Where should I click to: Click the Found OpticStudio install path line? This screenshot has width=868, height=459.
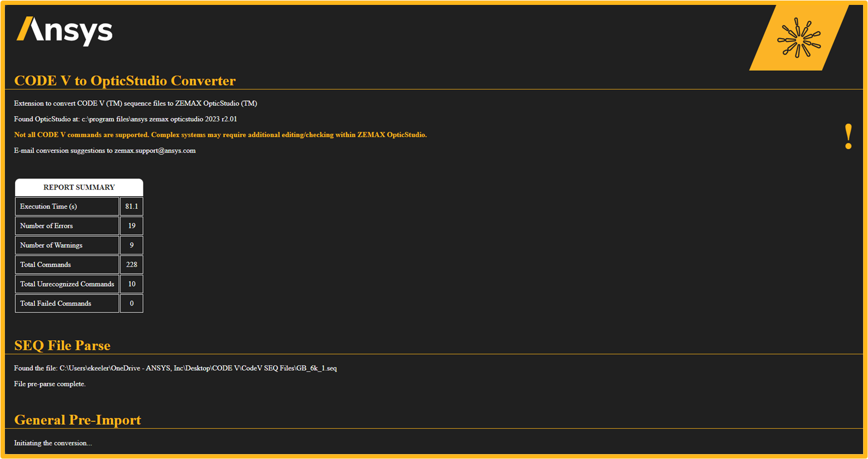point(125,119)
